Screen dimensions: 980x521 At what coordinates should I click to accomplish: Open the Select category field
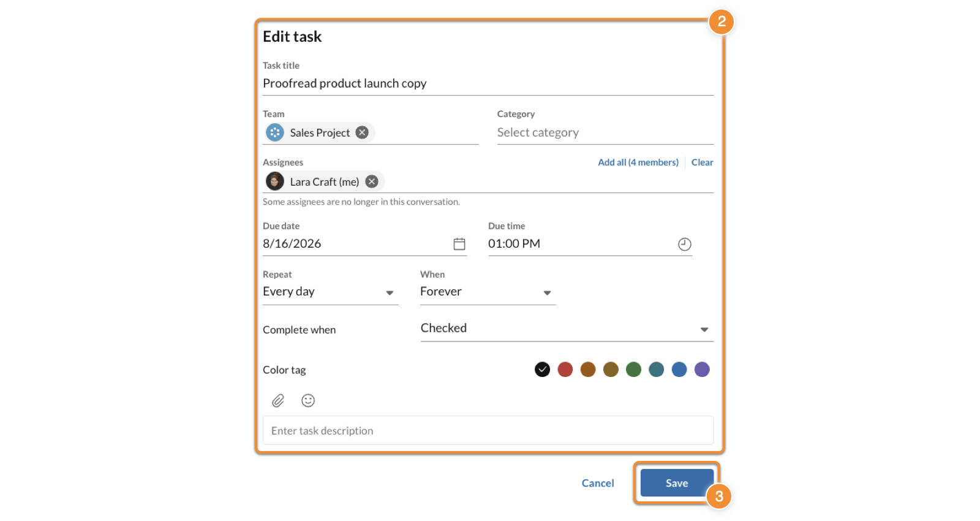603,132
